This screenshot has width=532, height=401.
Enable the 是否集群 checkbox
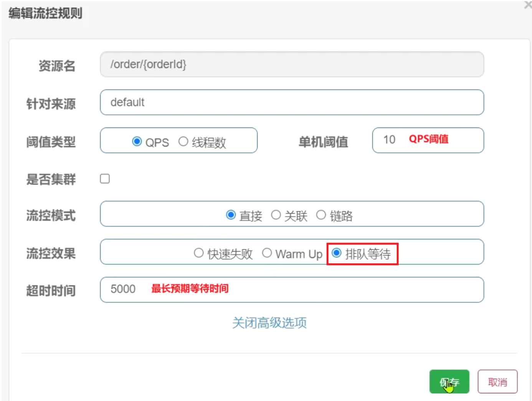click(105, 179)
